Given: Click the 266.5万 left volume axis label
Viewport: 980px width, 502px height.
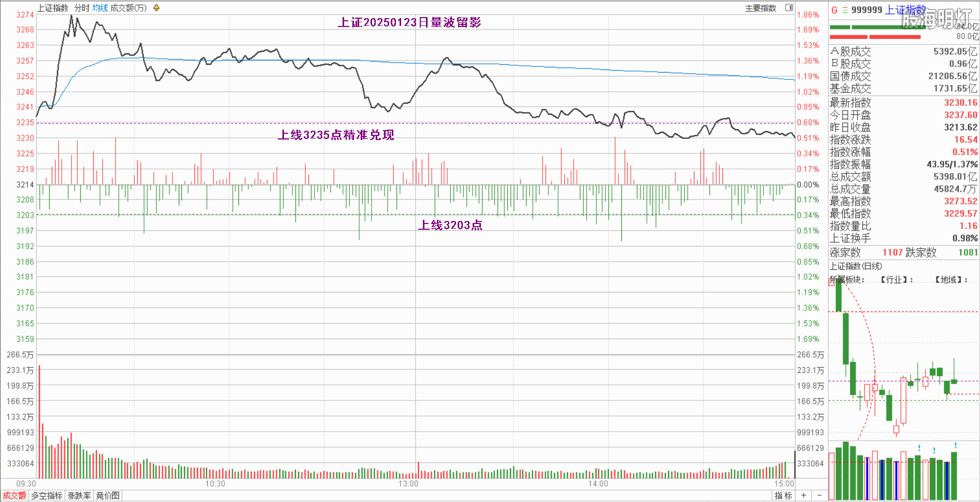Looking at the screenshot, I should tap(20, 355).
